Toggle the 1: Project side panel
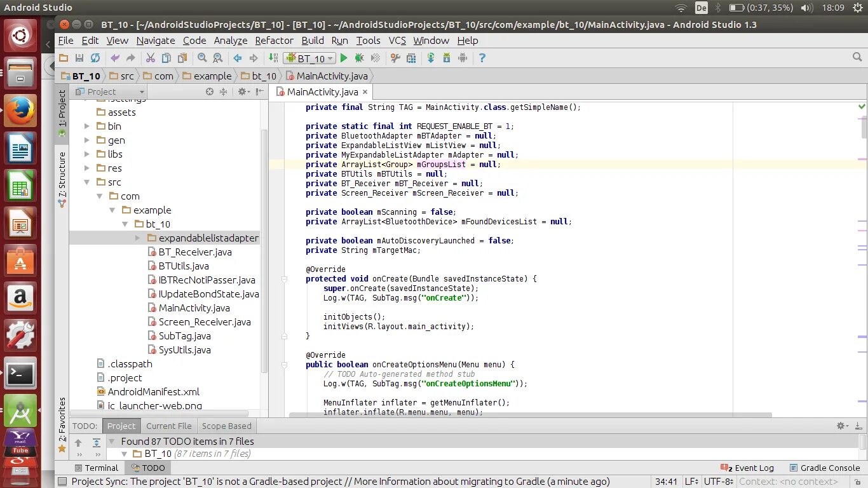868x488 pixels. pos(62,113)
